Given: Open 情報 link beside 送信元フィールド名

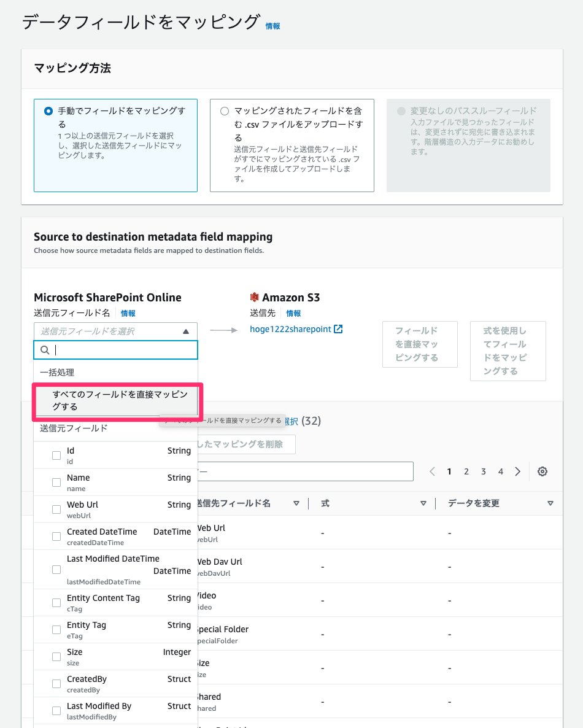Looking at the screenshot, I should [128, 314].
